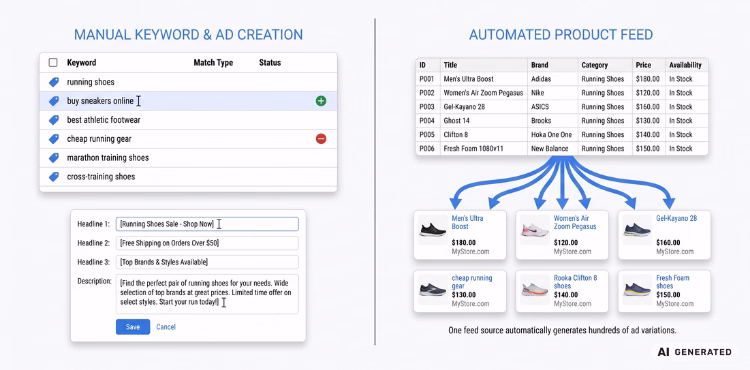Screen dimensions: 750x370
Task: Open the Rooka Clifton 8 shoes ad link
Action: click(x=575, y=282)
